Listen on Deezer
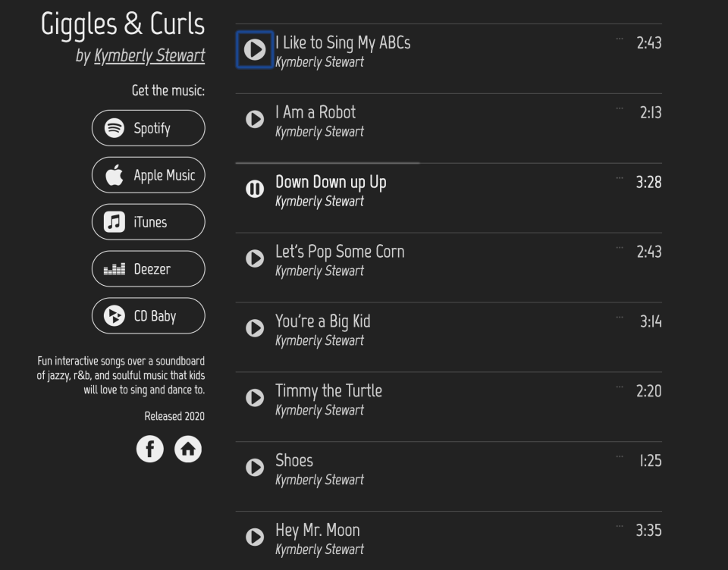 pyautogui.click(x=149, y=269)
